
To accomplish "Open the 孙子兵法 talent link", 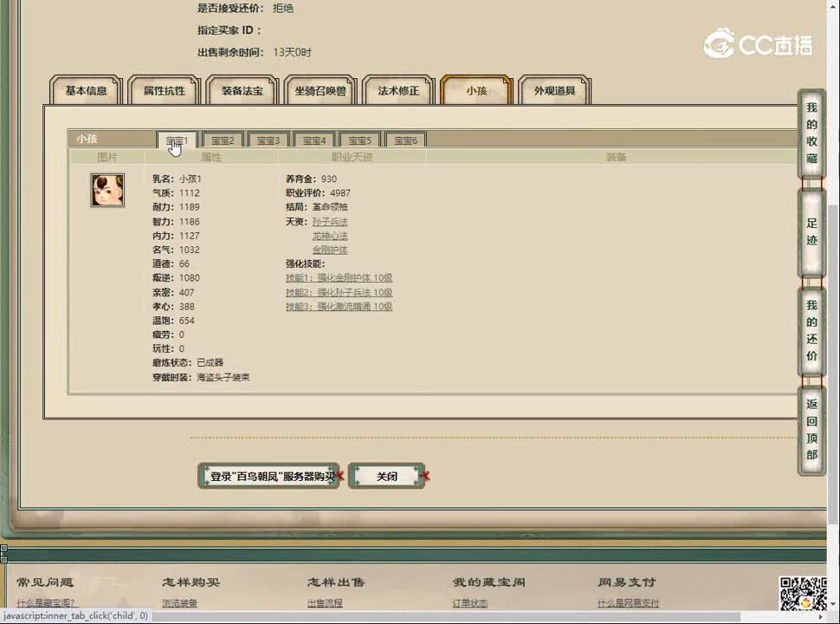I will pyautogui.click(x=330, y=221).
